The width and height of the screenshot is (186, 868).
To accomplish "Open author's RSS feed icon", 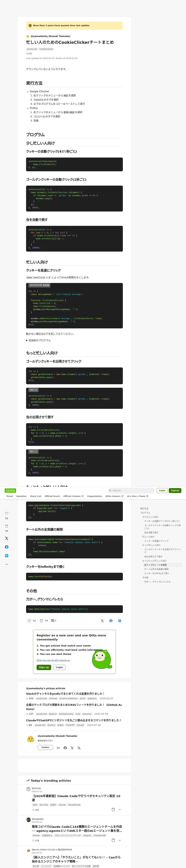I will pos(79,748).
